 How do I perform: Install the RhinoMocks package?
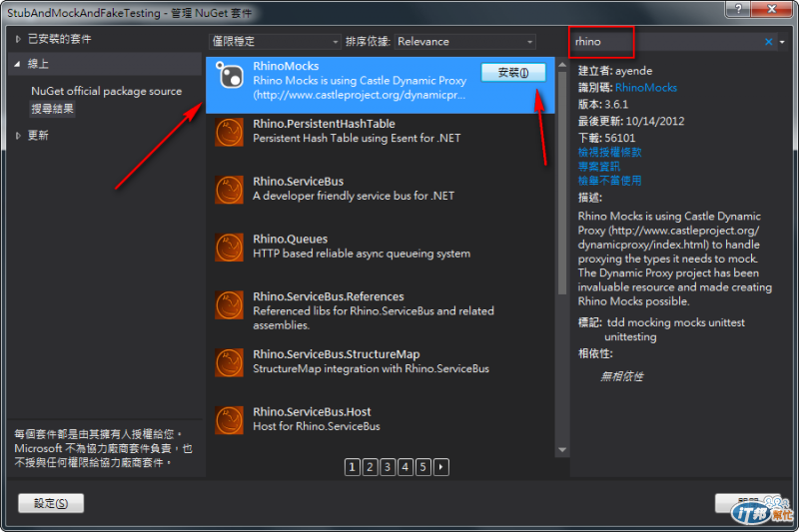[513, 72]
